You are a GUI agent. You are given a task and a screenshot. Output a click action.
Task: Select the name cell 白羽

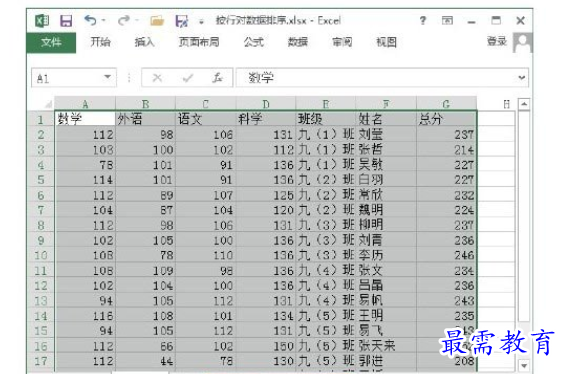(386, 179)
